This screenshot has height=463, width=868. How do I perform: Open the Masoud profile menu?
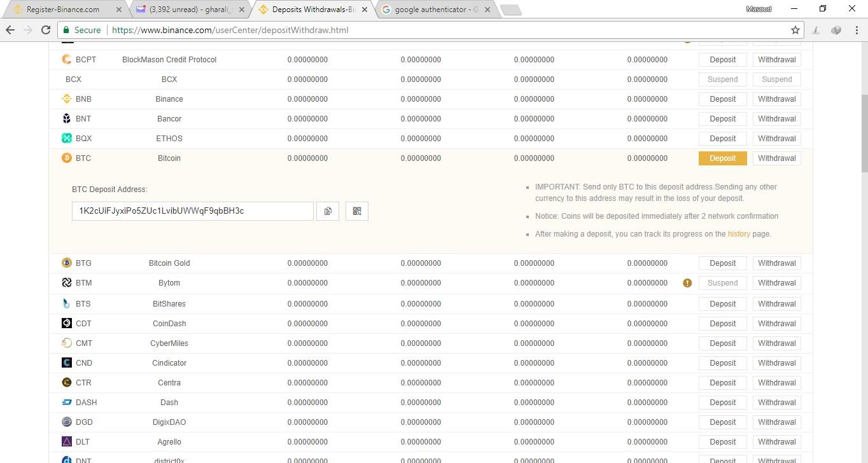(x=759, y=9)
